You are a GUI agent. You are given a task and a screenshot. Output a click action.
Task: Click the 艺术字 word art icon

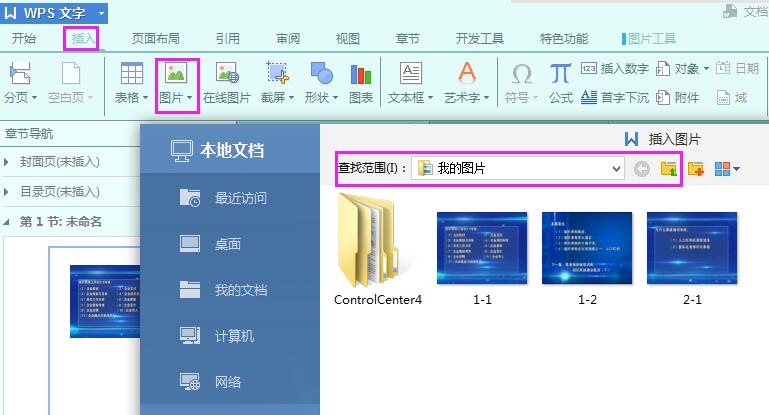pyautogui.click(x=466, y=74)
